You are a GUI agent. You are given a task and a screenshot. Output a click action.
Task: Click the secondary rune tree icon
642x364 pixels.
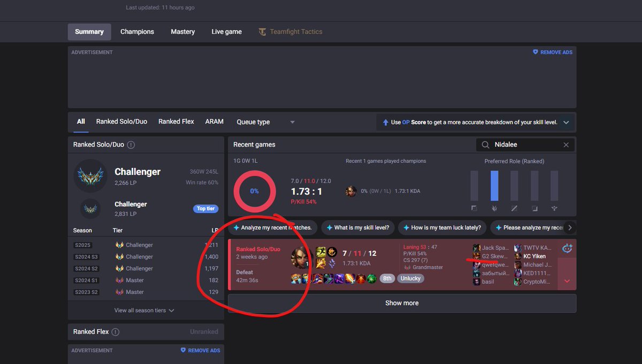(332, 263)
